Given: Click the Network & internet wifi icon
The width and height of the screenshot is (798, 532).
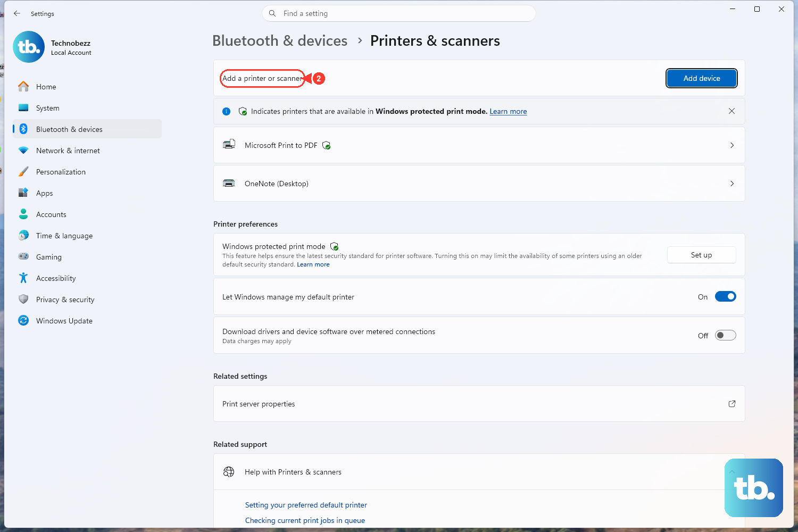Looking at the screenshot, I should (23, 151).
